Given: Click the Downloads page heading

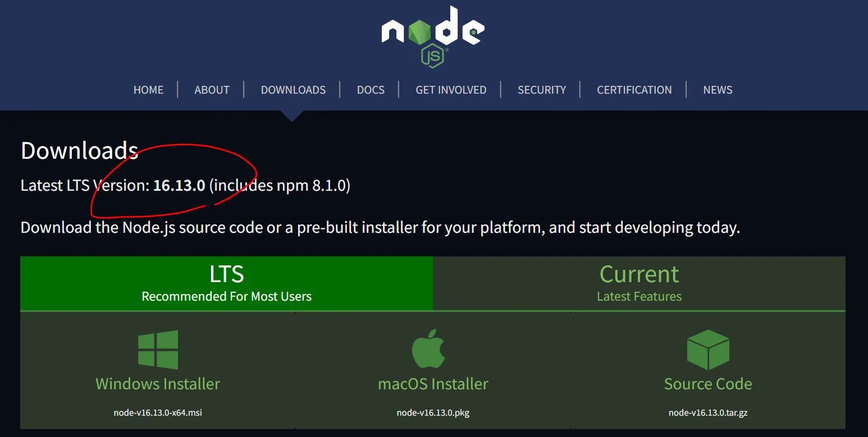Looking at the screenshot, I should coord(79,150).
